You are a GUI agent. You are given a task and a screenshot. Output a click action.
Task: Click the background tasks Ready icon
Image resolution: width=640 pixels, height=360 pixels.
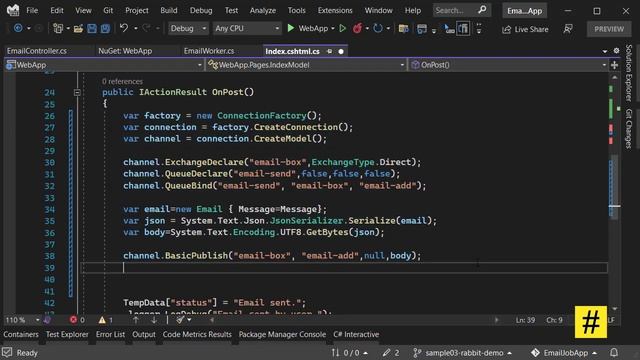(7, 353)
